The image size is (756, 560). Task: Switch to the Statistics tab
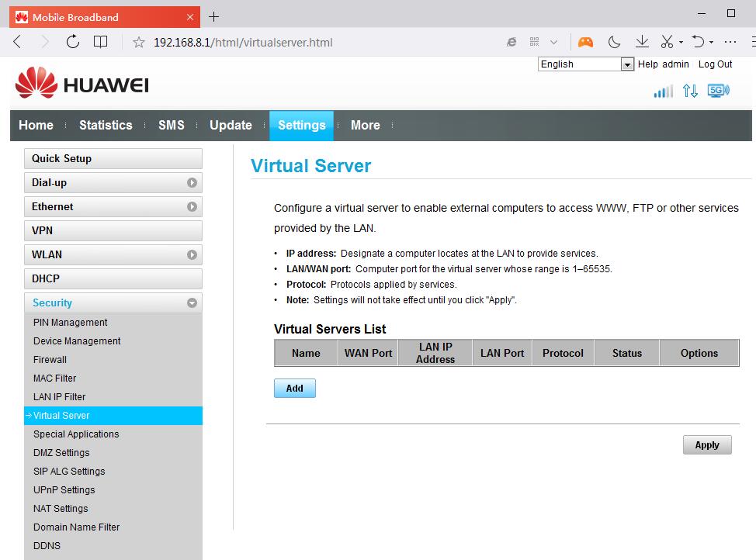106,126
